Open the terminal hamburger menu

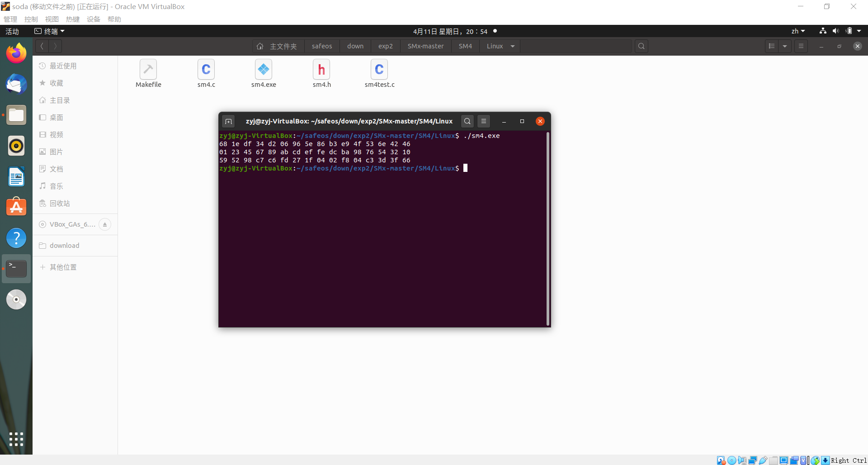click(484, 121)
